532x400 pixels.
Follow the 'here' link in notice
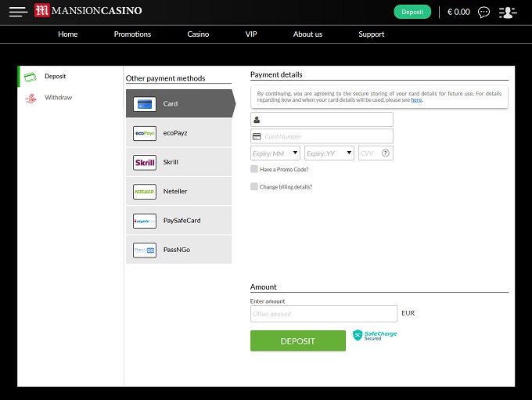(x=416, y=100)
